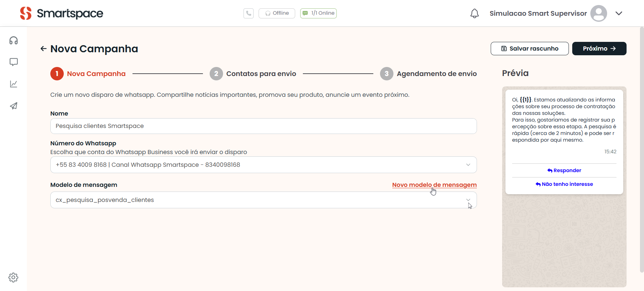Image resolution: width=644 pixels, height=291 pixels.
Task: Click the back arrow beside Nova Campanha
Action: coord(43,49)
